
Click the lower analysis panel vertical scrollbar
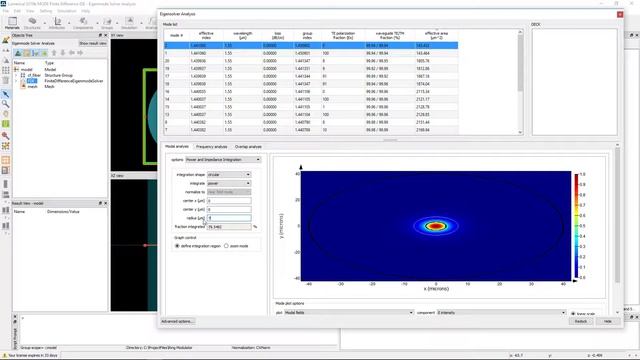tap(617, 229)
